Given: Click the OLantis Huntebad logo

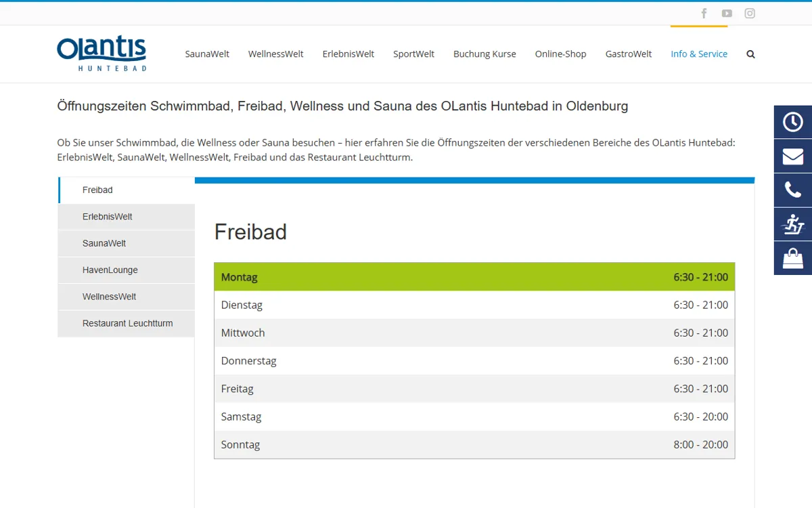Looking at the screenshot, I should coord(101,54).
